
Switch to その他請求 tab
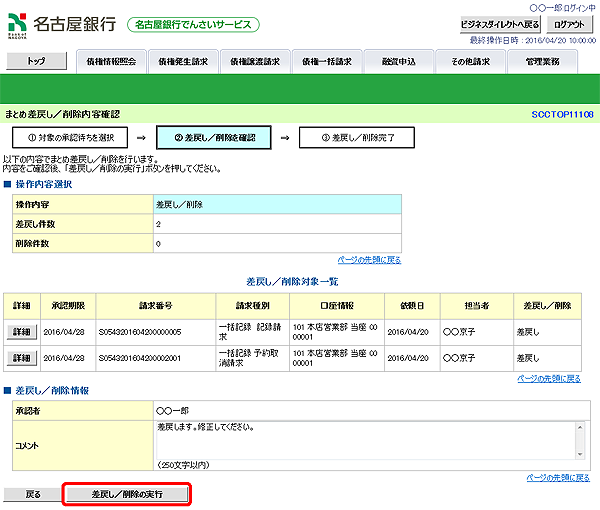pyautogui.click(x=471, y=62)
